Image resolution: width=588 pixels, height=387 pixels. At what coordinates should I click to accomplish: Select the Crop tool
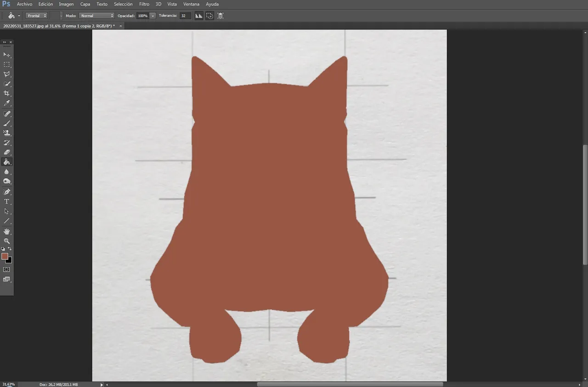(x=6, y=93)
